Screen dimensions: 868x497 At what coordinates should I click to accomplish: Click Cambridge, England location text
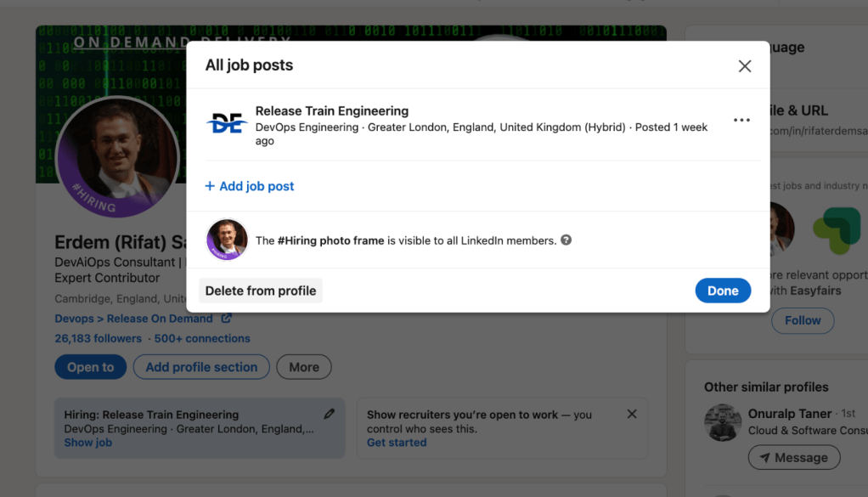tap(120, 299)
